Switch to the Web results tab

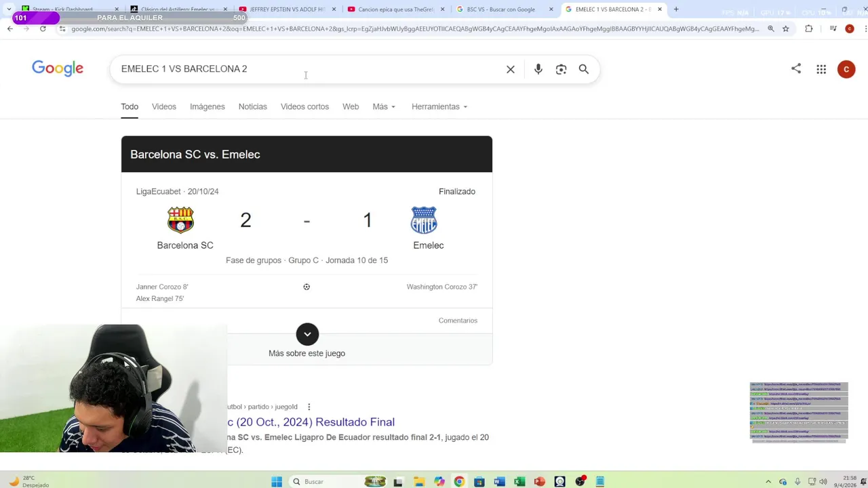pos(351,106)
